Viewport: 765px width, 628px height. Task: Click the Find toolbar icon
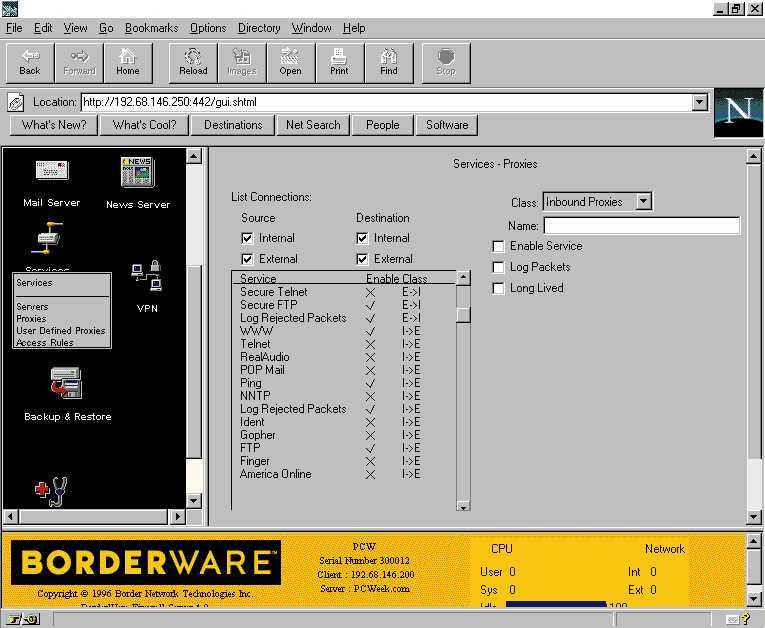389,61
